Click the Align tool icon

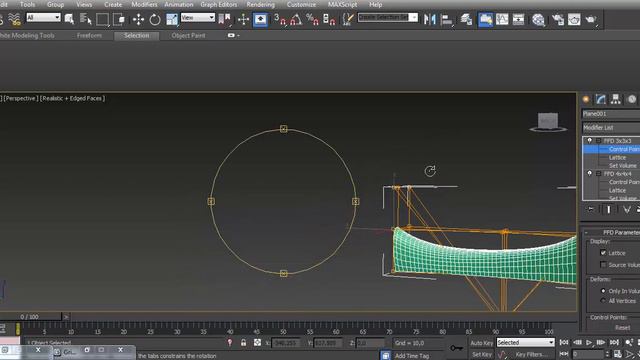447,19
